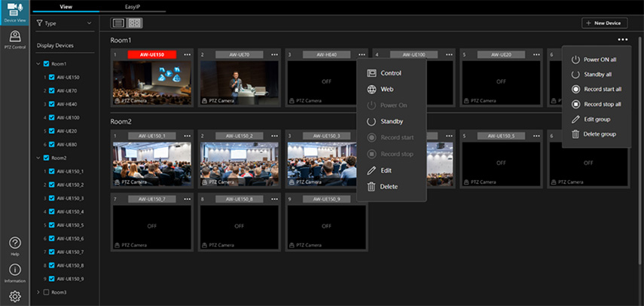Click the Display Devices heading
The image size is (644, 306).
click(55, 45)
